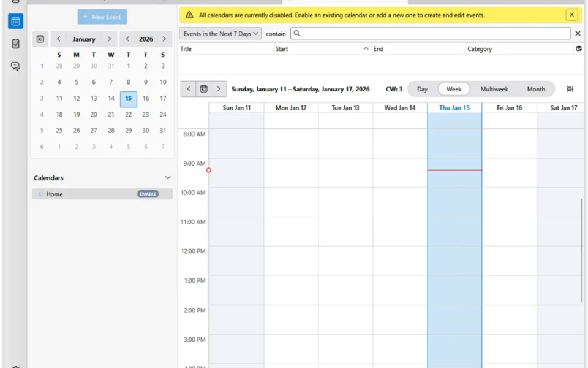
Task: Select January 15 in mini calendar
Action: (128, 98)
